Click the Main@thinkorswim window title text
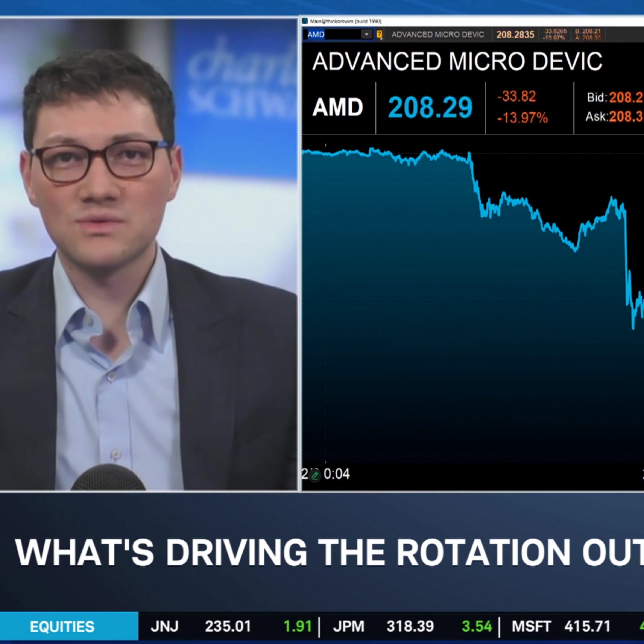644x644 pixels. click(x=346, y=21)
